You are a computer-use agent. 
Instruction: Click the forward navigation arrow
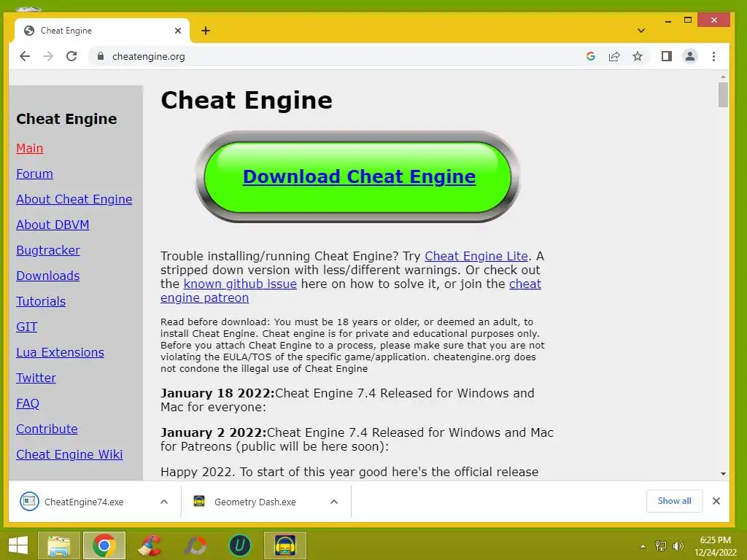(x=48, y=56)
